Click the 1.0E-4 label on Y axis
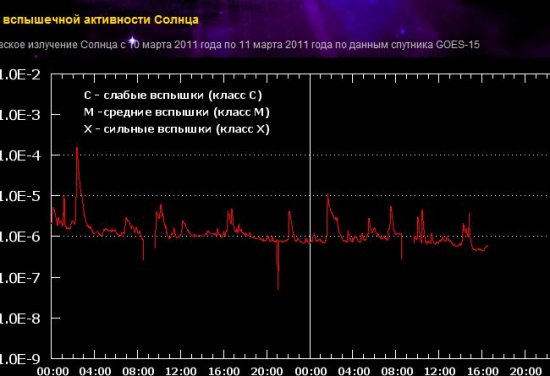 pyautogui.click(x=20, y=155)
